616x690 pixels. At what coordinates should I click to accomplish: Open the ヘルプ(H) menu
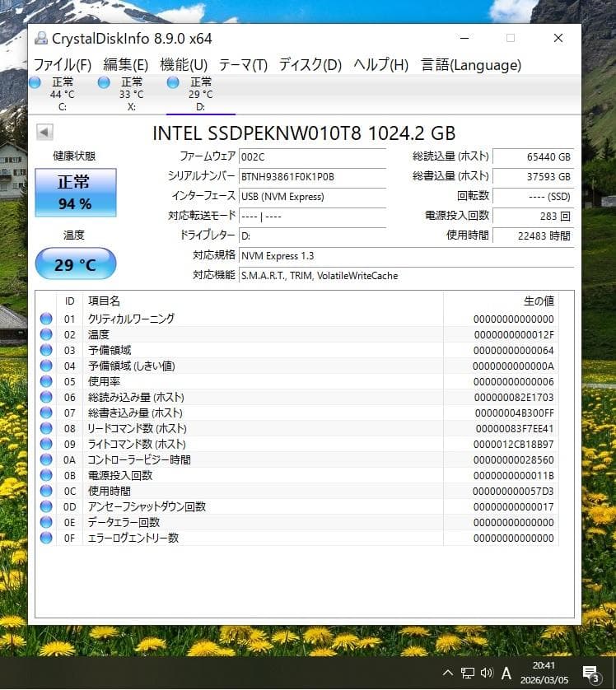(380, 65)
